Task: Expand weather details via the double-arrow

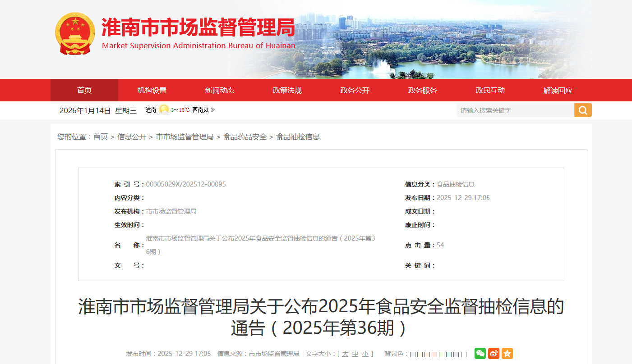Action: click(213, 109)
